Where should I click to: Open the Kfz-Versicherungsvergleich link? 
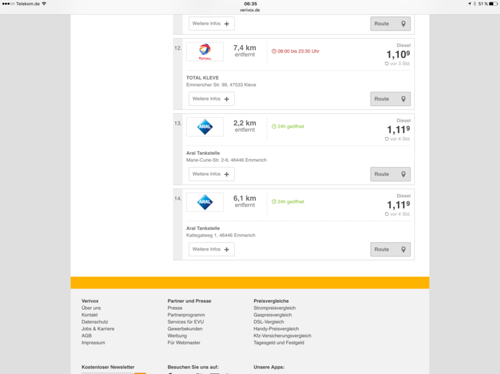(x=282, y=336)
